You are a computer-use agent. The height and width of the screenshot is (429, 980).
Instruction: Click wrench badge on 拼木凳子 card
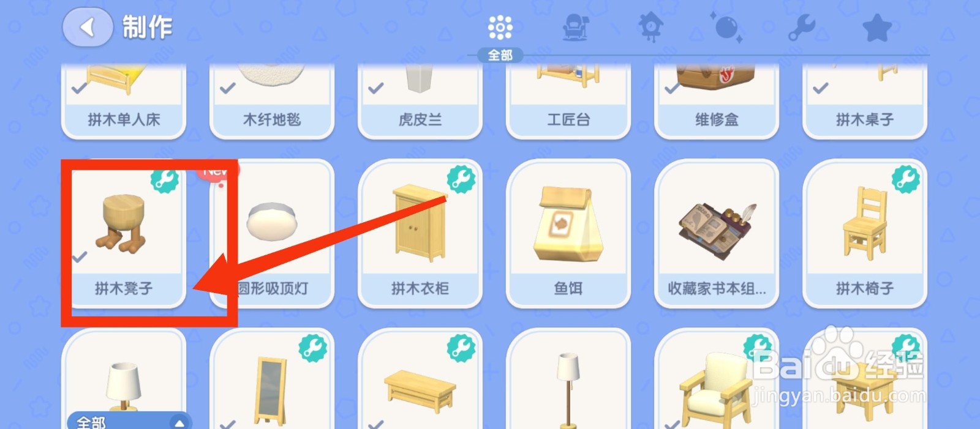click(x=165, y=179)
